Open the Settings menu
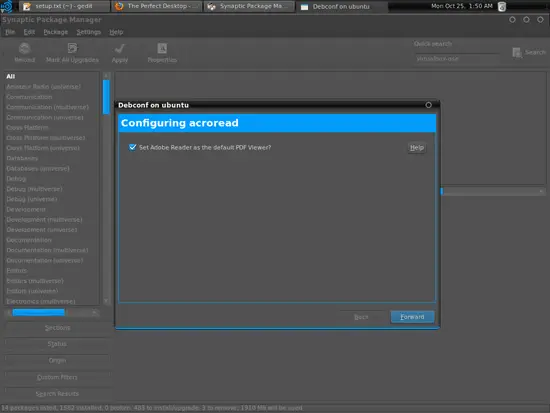This screenshot has width=550, height=413. [89, 32]
